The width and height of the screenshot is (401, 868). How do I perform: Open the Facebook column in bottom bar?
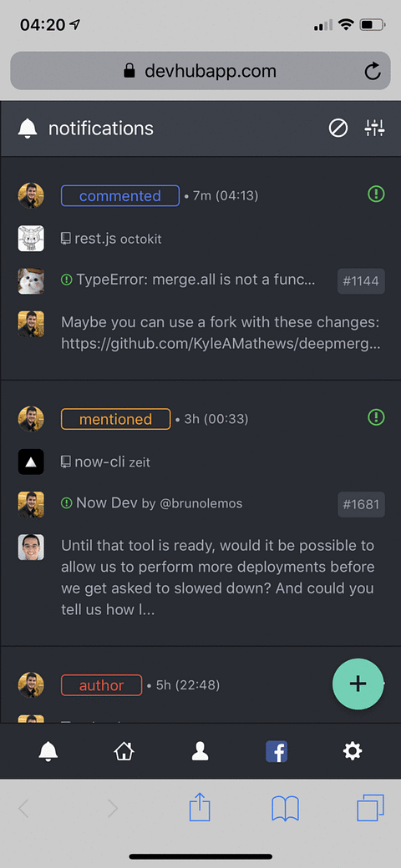coord(277,751)
